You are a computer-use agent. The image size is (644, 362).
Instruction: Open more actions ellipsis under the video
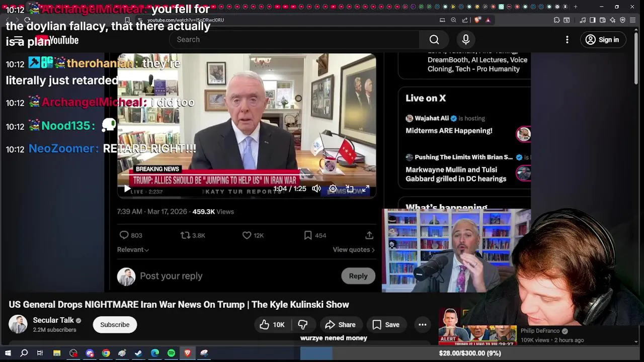[x=423, y=325]
